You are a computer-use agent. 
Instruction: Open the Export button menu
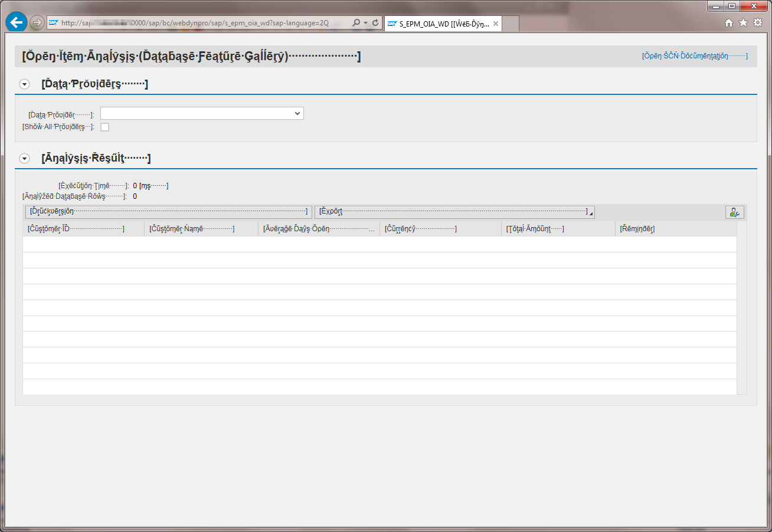click(x=454, y=212)
